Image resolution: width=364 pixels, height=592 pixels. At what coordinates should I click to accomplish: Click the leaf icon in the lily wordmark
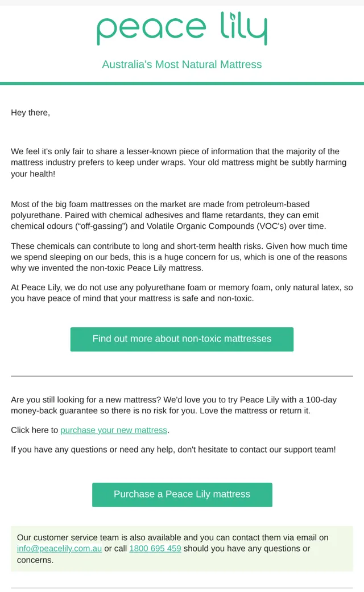pos(233,17)
